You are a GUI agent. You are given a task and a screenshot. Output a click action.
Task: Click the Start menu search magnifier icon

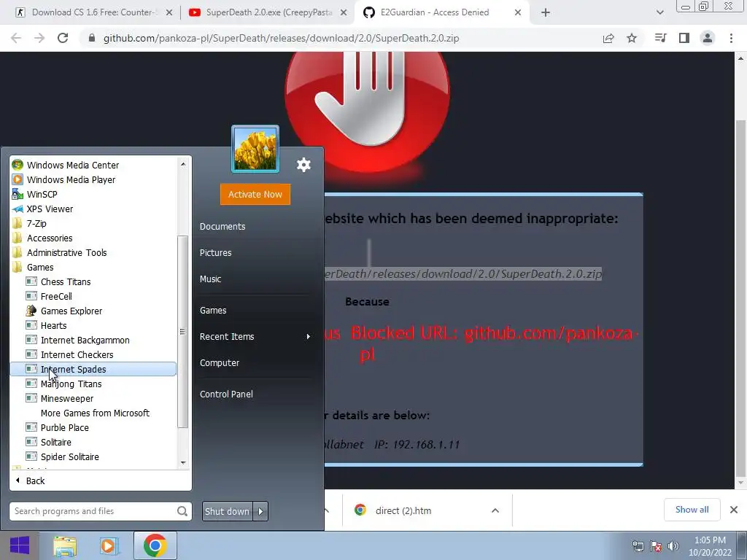182,511
